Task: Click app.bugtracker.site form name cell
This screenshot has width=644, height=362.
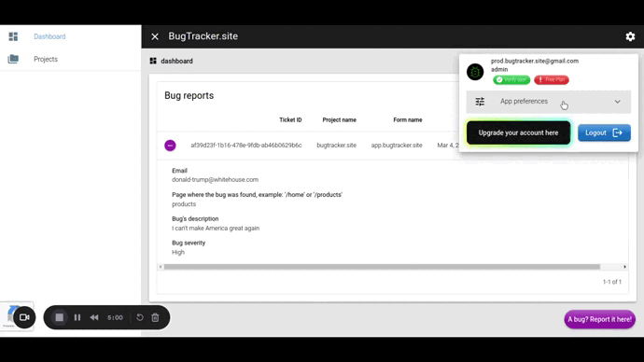Action: [x=397, y=146]
